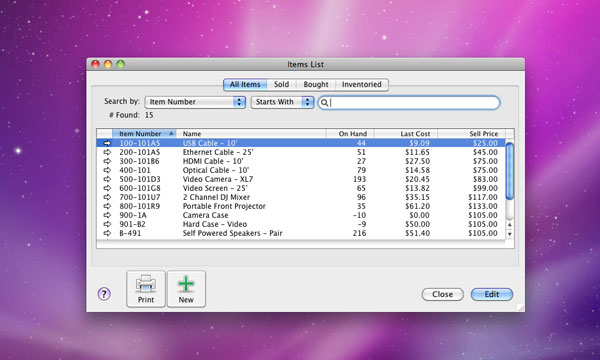Select the 'Camera Case' item name
600x360 pixels.
[205, 215]
